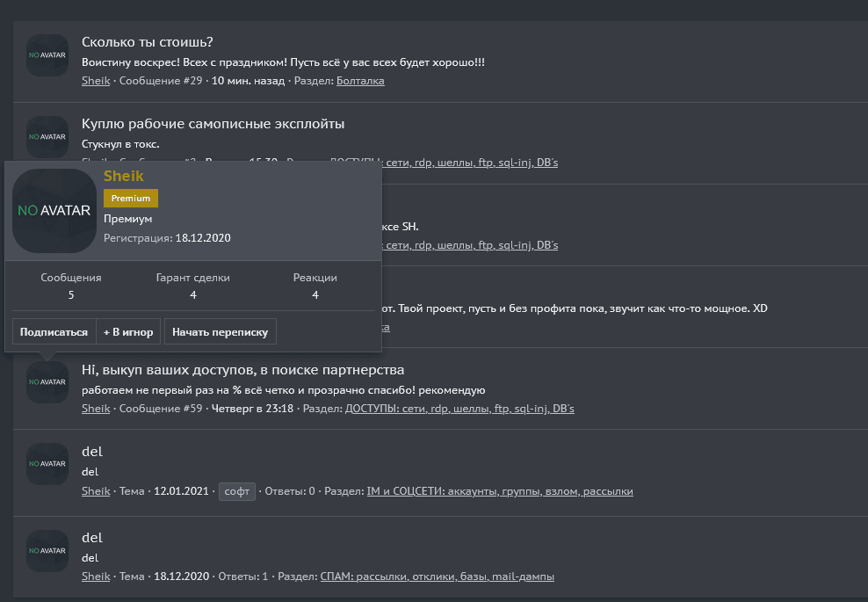Start a conversation via "Начать переписку"
This screenshot has height=602, width=868.
[x=221, y=332]
